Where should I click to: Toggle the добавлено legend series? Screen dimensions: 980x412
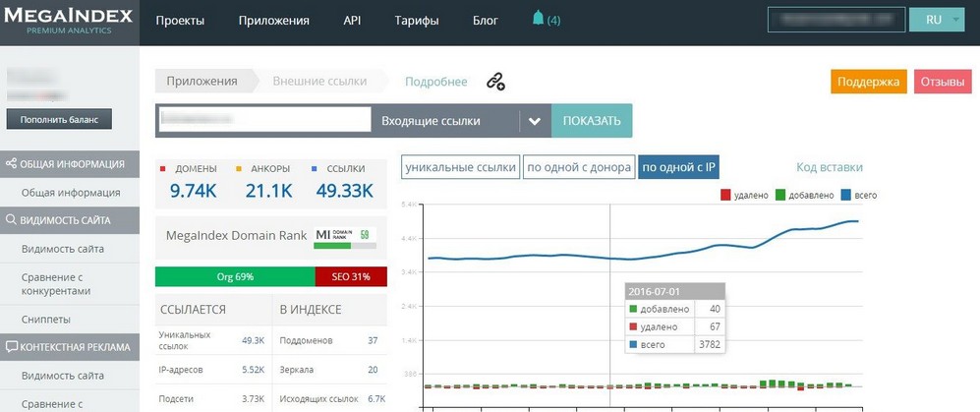(804, 195)
